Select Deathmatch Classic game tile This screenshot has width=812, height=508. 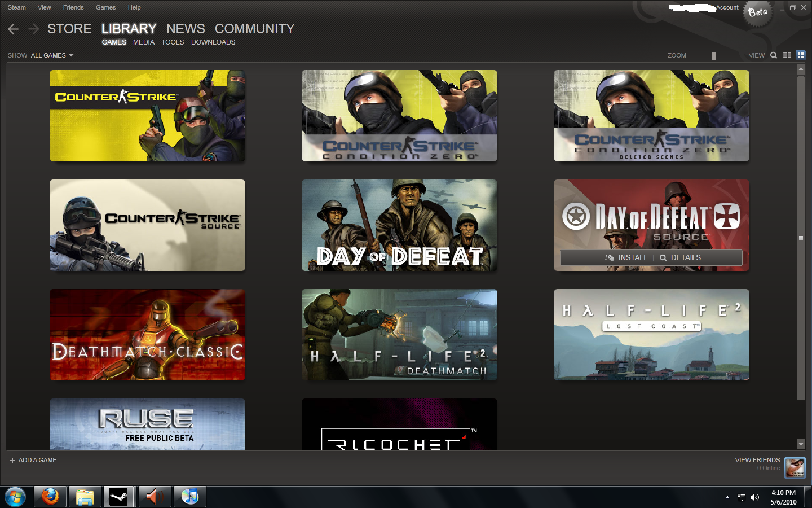147,335
